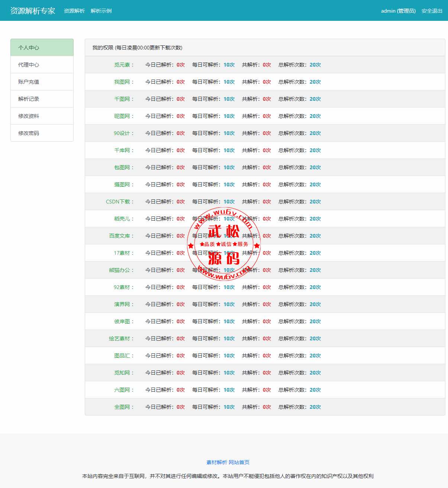Click 每日可解析 10次 in the 我图网 row

click(x=213, y=82)
